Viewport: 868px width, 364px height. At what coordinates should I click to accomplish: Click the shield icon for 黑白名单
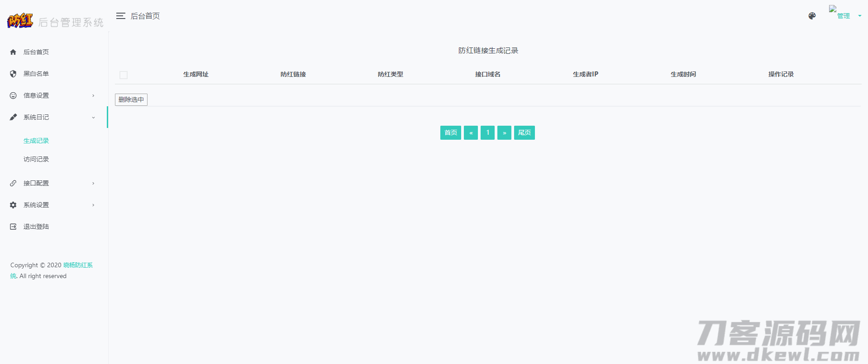pyautogui.click(x=13, y=74)
